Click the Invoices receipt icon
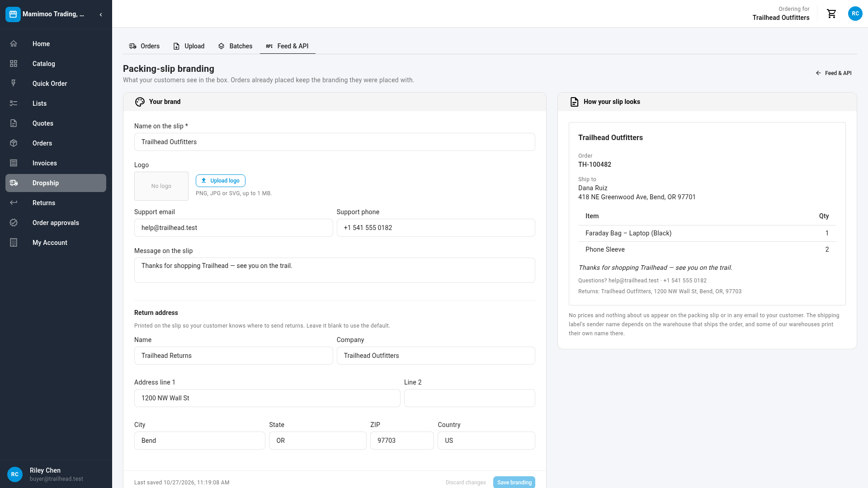 coord(14,163)
